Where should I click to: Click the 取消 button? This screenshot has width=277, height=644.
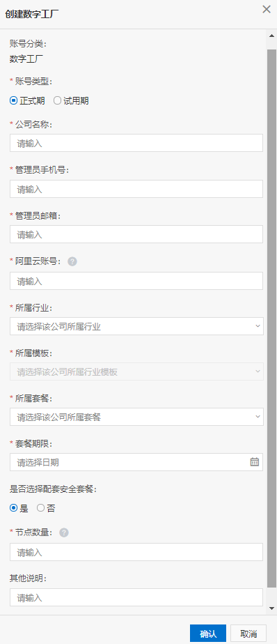pyautogui.click(x=248, y=634)
